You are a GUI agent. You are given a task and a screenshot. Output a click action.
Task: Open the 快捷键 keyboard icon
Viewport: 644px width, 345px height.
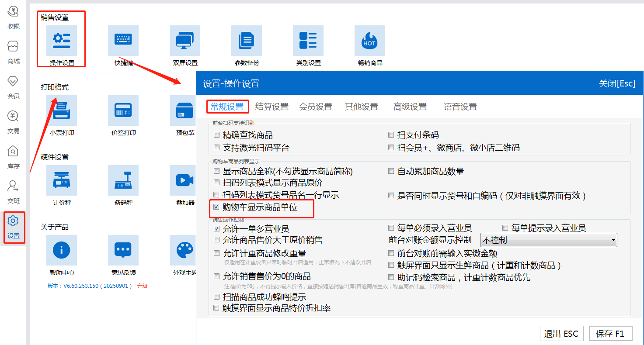pyautogui.click(x=123, y=41)
